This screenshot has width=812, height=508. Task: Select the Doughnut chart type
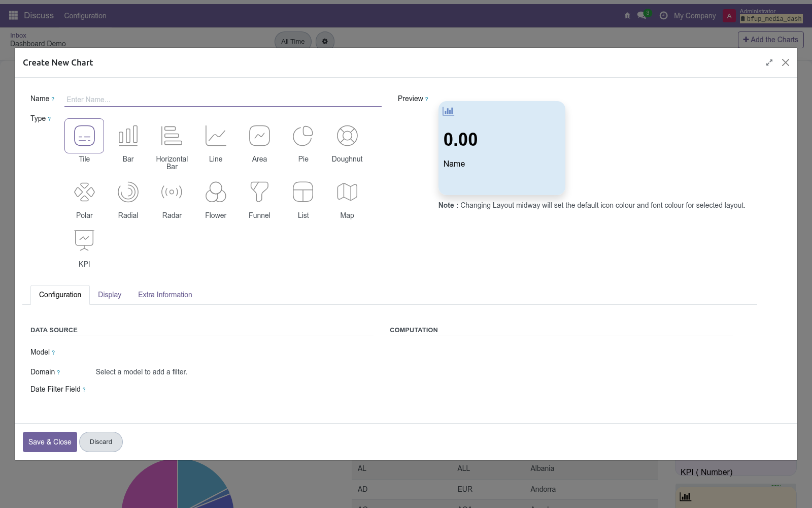click(347, 136)
